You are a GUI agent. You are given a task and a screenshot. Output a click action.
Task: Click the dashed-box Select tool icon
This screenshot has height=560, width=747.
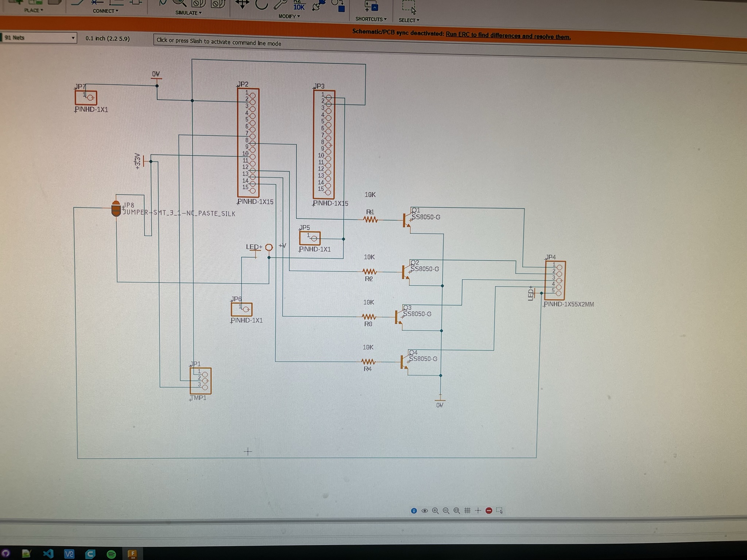tap(409, 7)
